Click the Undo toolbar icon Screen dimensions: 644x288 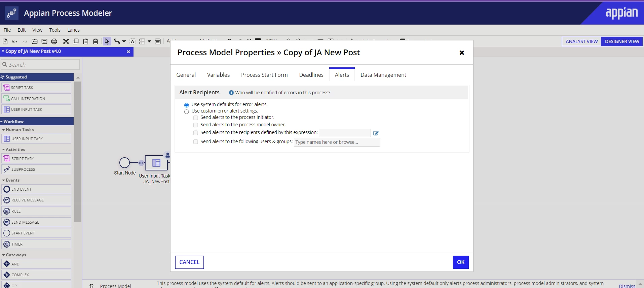[x=15, y=41]
